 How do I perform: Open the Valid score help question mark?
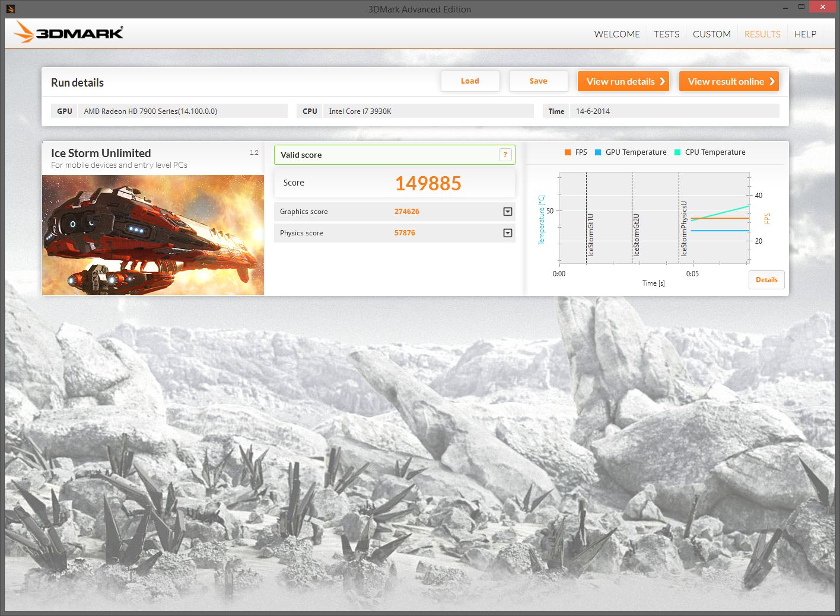point(505,155)
